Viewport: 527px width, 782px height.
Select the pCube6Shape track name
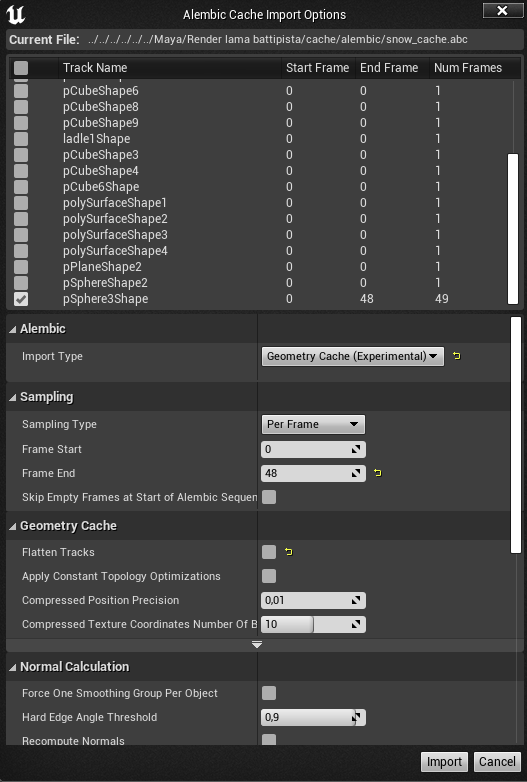coord(101,187)
